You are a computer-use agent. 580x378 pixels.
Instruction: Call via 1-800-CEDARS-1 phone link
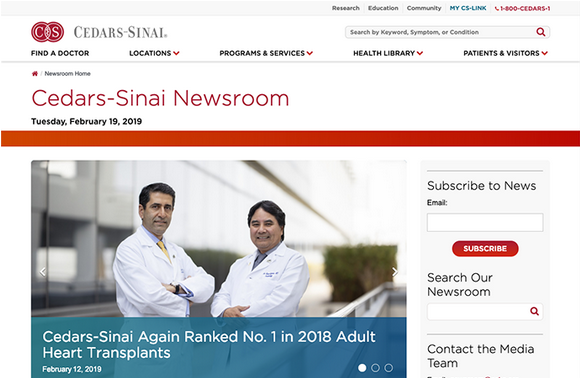pos(522,8)
